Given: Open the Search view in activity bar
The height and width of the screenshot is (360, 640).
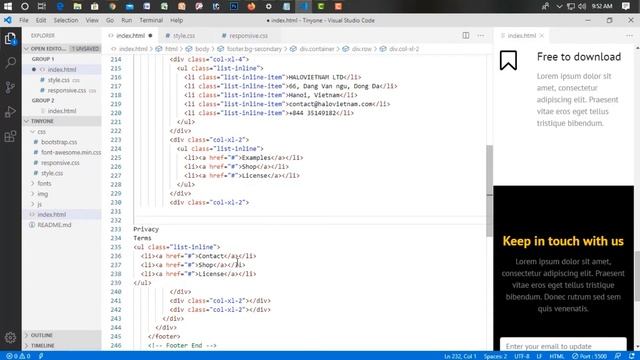Looking at the screenshot, I should tap(10, 62).
